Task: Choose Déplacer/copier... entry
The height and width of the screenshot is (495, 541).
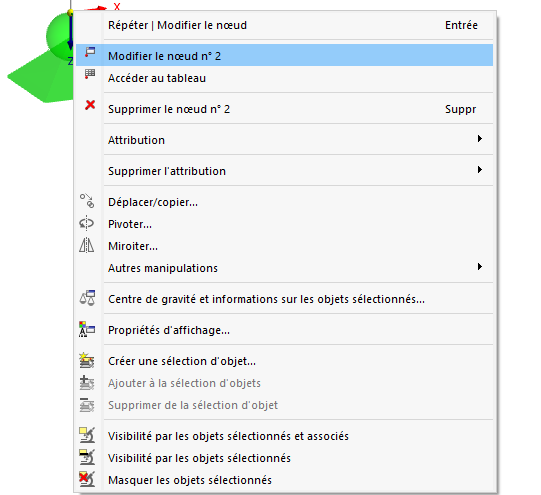Action: [x=284, y=202]
